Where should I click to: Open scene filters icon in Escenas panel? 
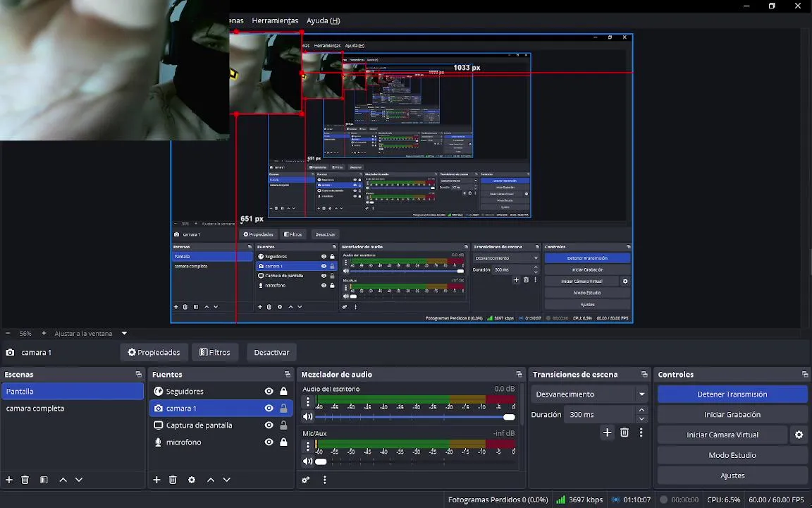(x=44, y=480)
